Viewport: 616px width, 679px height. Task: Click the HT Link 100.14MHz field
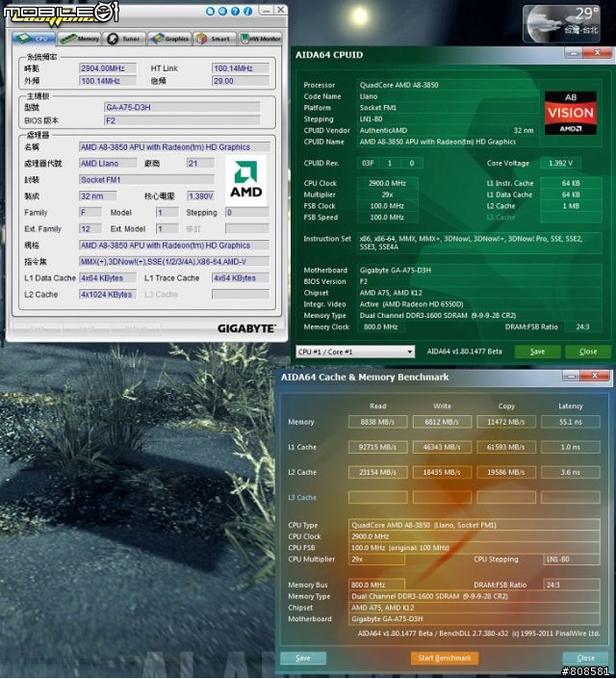(241, 68)
